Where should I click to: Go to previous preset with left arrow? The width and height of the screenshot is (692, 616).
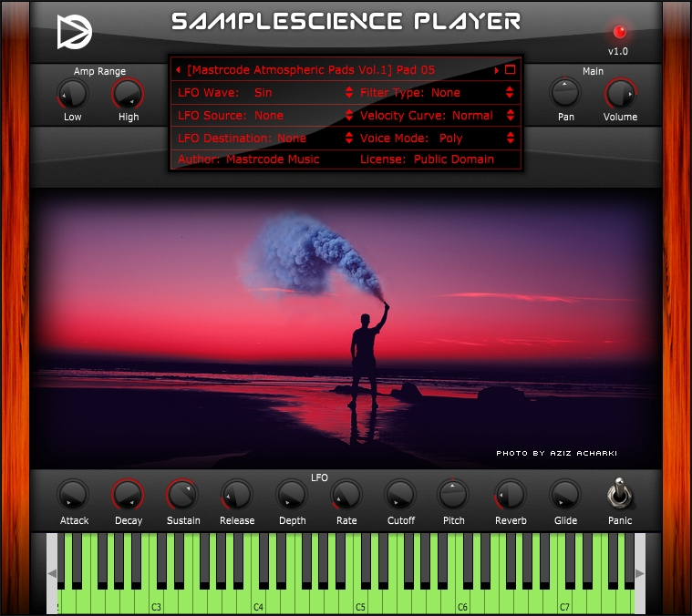click(178, 69)
